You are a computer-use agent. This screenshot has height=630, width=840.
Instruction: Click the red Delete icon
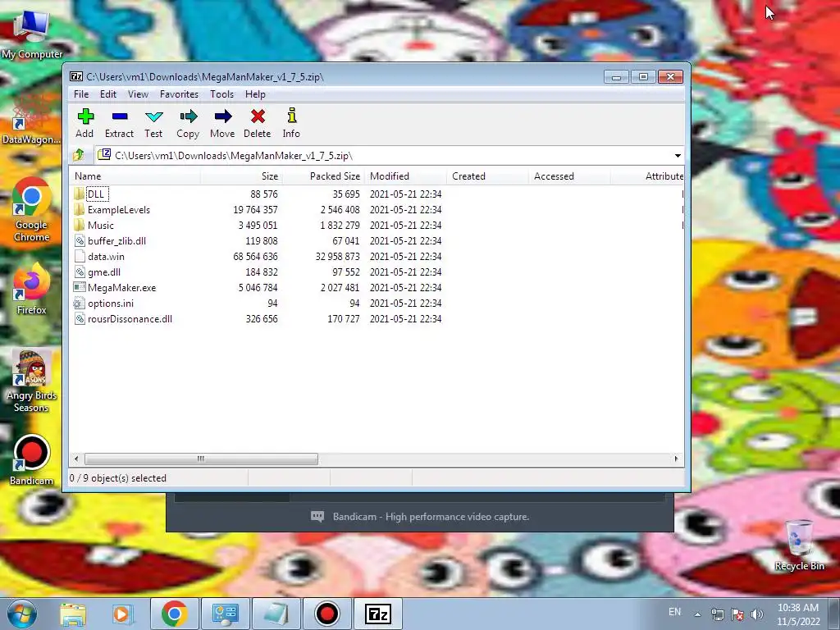coord(258,116)
